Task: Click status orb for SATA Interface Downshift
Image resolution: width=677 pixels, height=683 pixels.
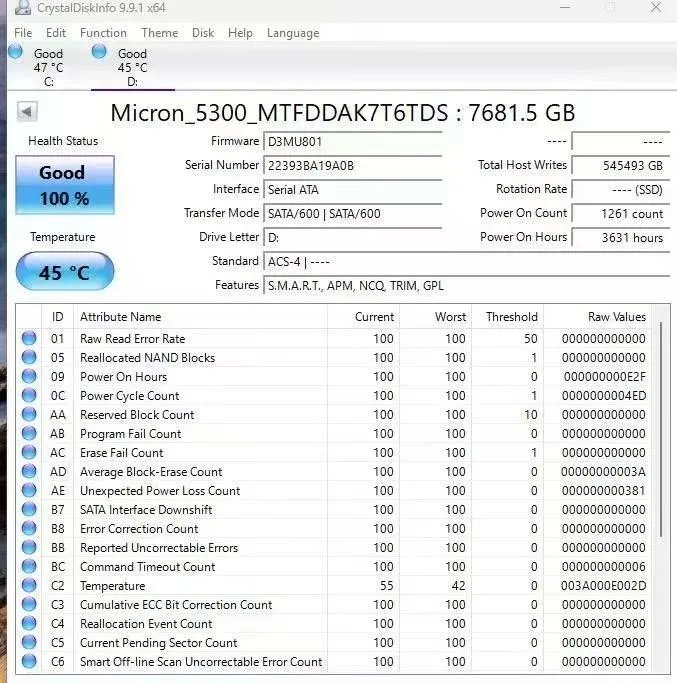Action: point(29,509)
